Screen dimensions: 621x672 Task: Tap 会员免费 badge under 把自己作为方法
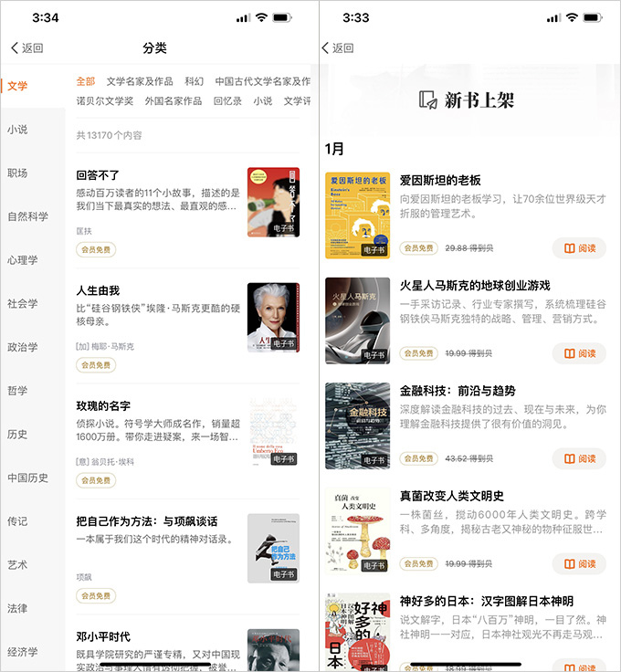[x=96, y=595]
